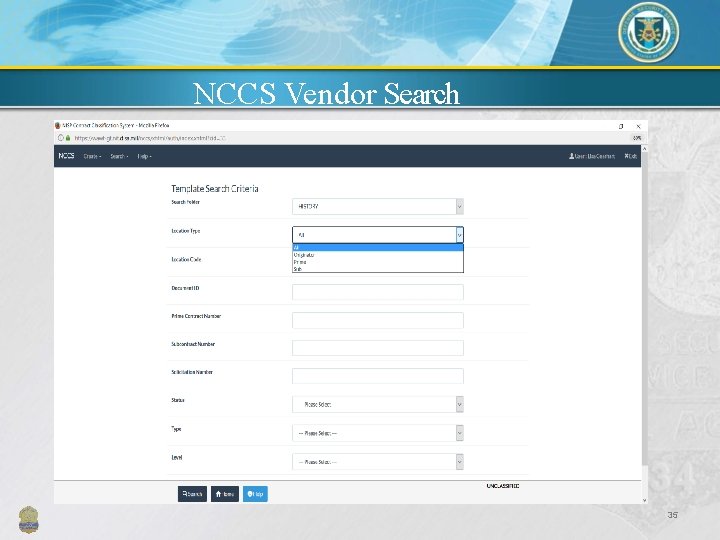The image size is (720, 540).
Task: Open the Create menu in navbar
Action: click(92, 156)
